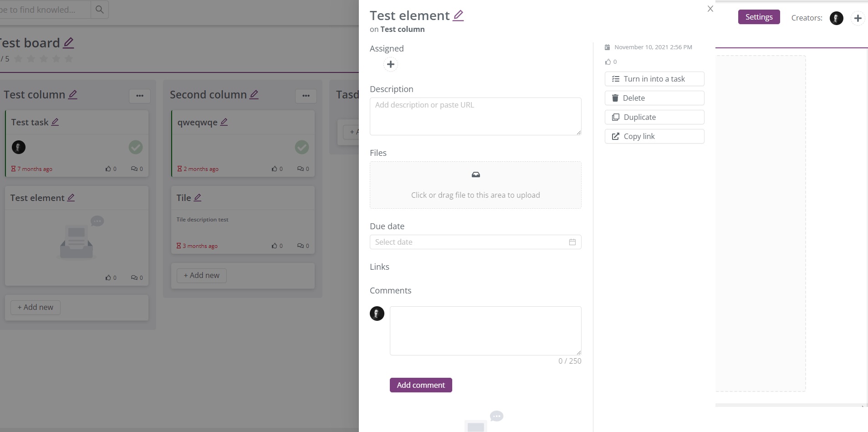Select Turn in into a task

654,79
